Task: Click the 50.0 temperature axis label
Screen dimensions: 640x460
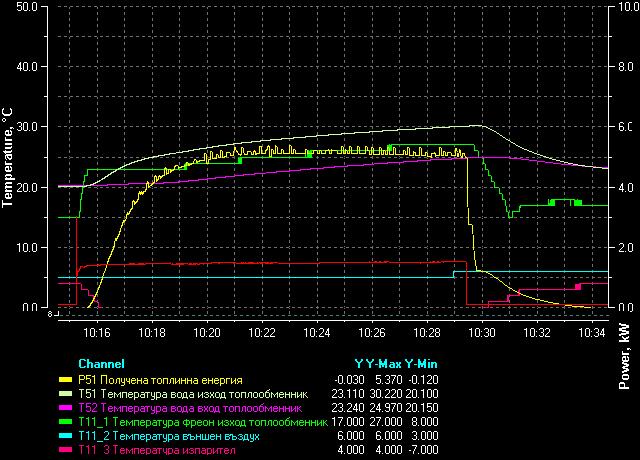Action: point(27,7)
